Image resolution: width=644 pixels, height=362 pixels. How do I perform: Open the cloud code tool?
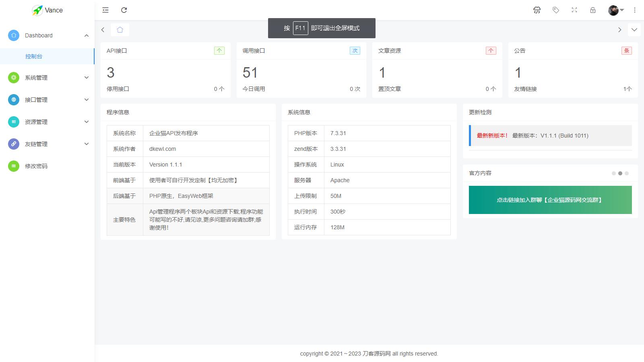(537, 10)
